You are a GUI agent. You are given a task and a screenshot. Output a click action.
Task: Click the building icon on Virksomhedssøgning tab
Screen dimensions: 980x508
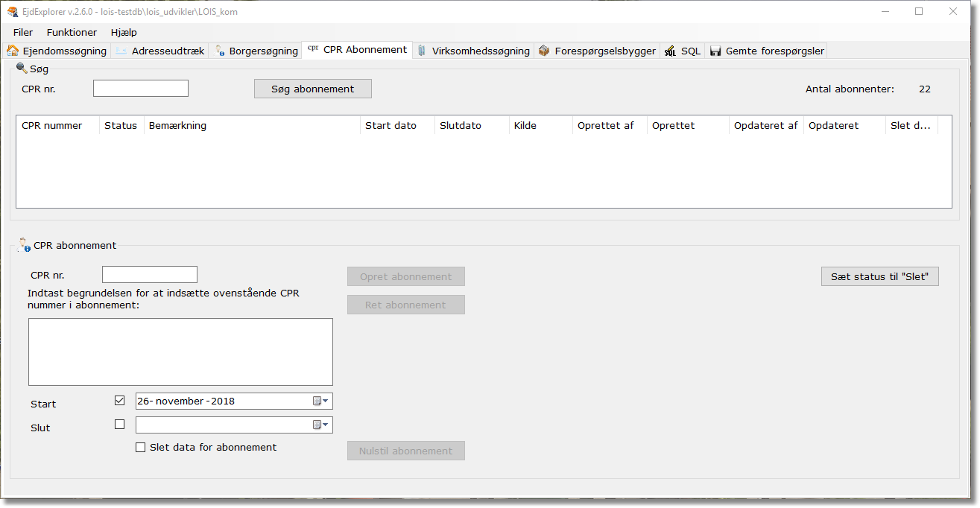[x=422, y=51]
